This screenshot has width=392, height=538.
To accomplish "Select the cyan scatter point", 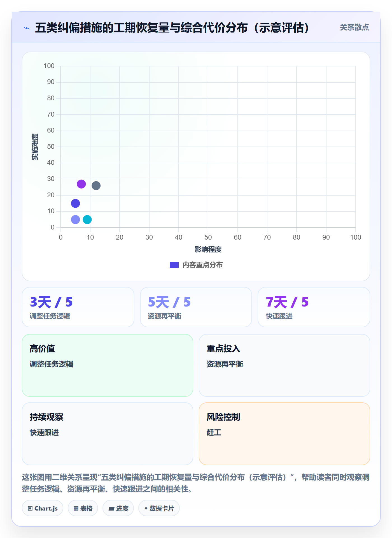I will coord(87,219).
